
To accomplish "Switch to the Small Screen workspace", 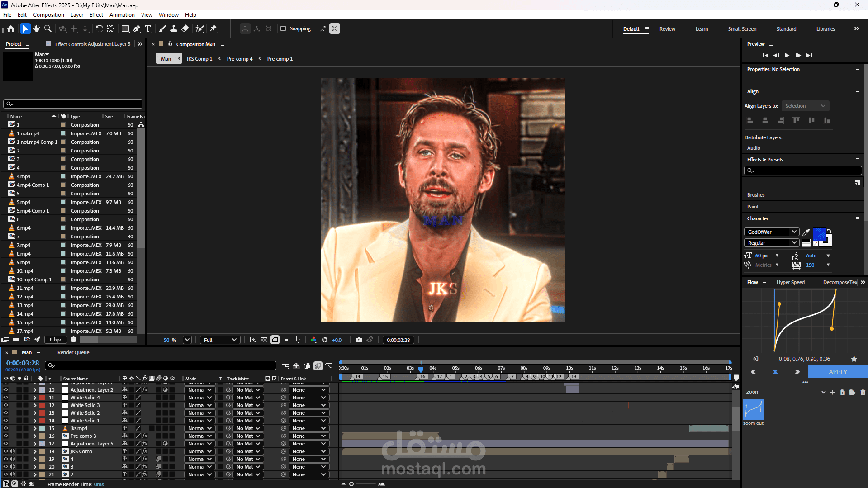I will pos(742,29).
